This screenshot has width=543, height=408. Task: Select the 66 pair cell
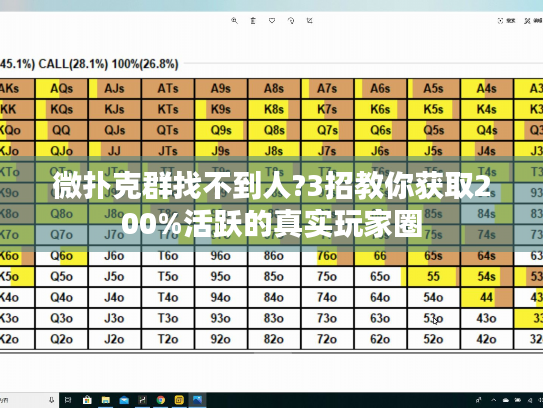[381, 256]
